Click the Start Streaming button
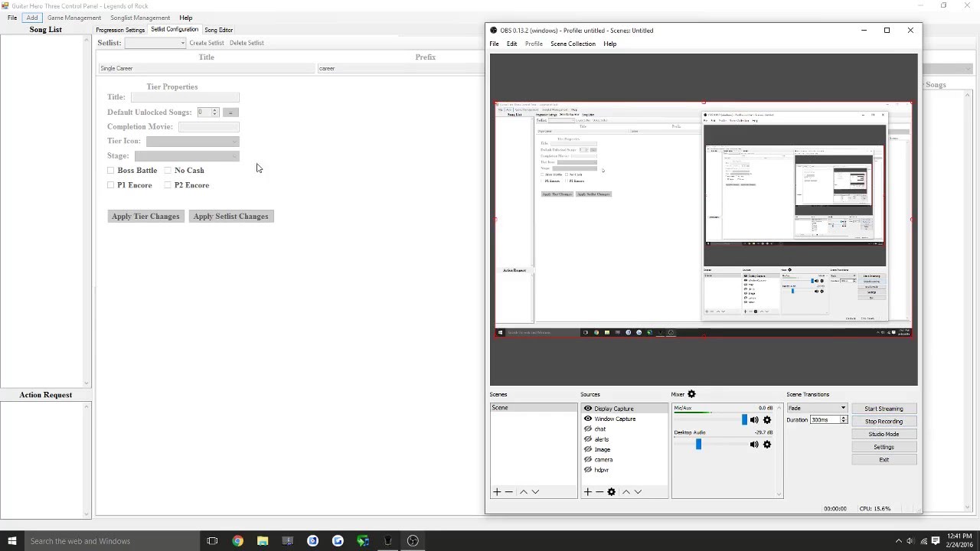This screenshot has width=980, height=551. tap(884, 409)
